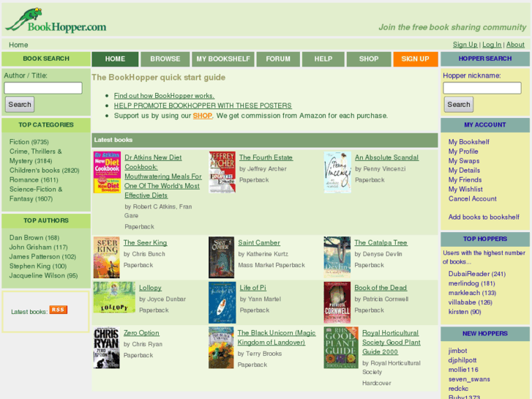
Task: Select author Stephen King (100)
Action: 38,266
